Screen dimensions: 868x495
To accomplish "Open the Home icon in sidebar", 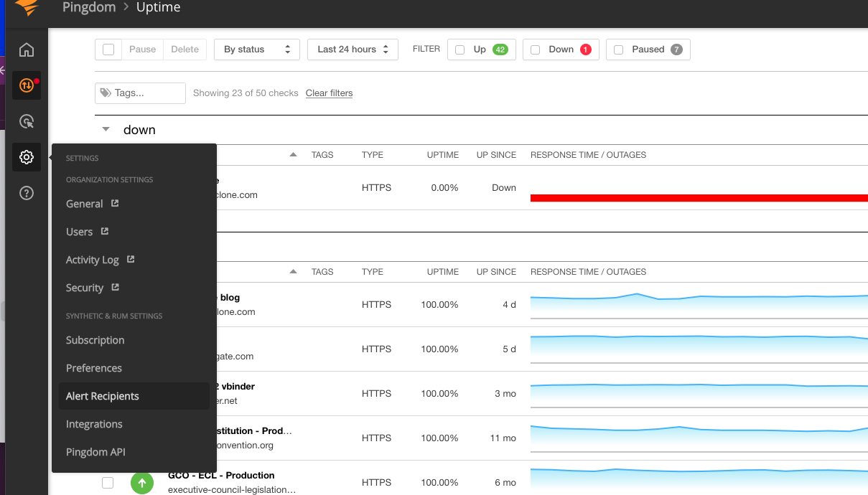I will [x=27, y=49].
